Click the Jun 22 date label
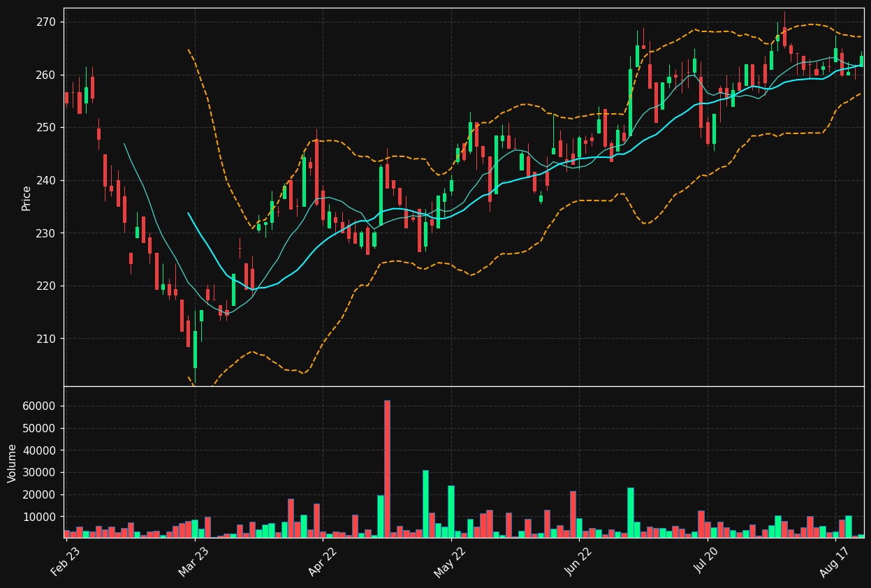This screenshot has width=871, height=588. pyautogui.click(x=579, y=561)
